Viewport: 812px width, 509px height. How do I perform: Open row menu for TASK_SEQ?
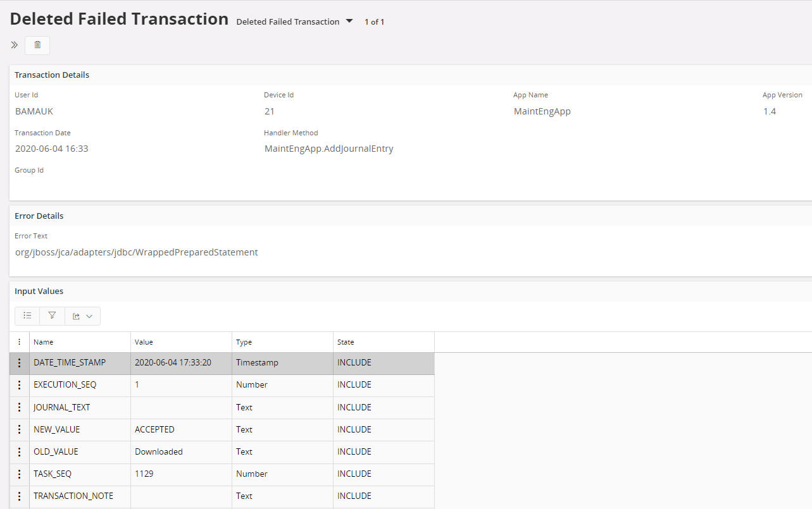pyautogui.click(x=20, y=474)
